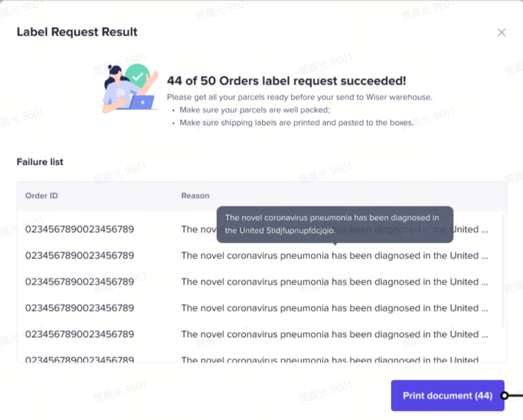
Task: Click the dark tooltip showing full reason
Action: click(x=335, y=224)
